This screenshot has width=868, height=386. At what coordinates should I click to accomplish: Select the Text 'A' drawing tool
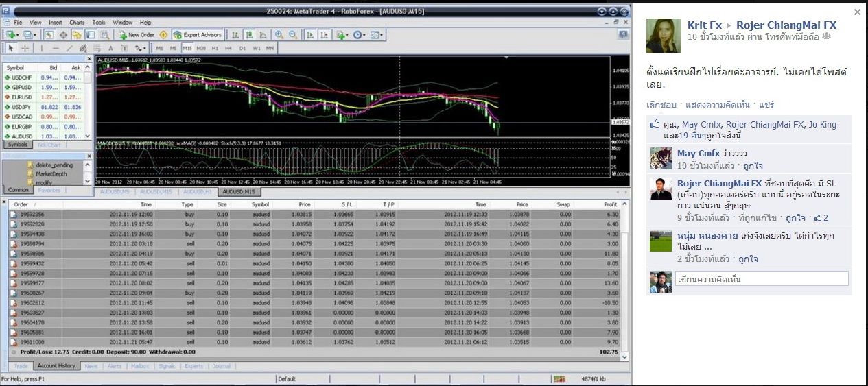110,48
